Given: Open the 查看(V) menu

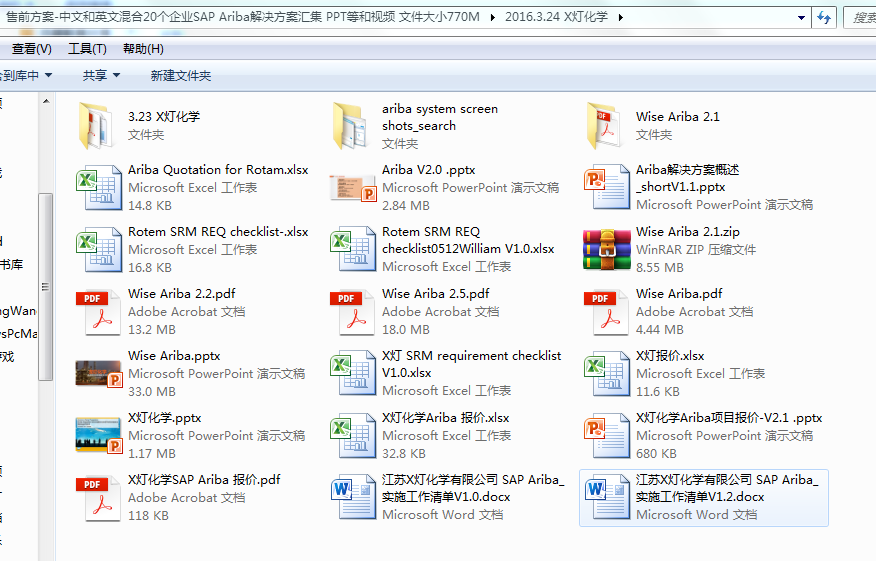Looking at the screenshot, I should [x=32, y=49].
